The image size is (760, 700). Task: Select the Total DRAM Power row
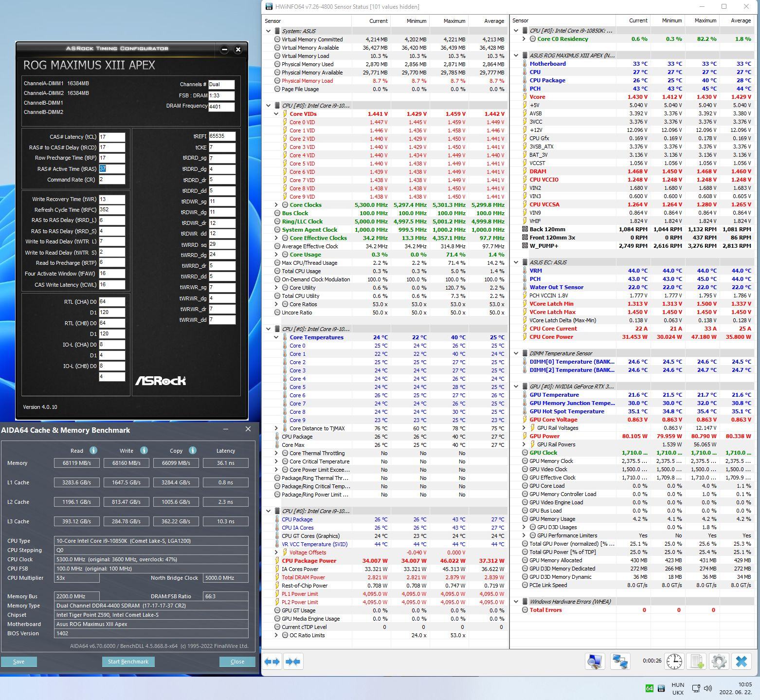[x=385, y=577]
